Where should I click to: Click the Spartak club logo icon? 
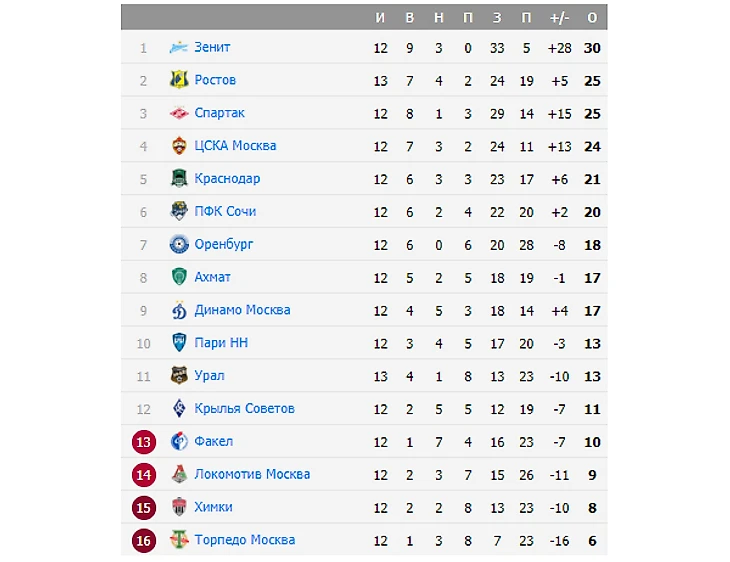click(x=179, y=113)
